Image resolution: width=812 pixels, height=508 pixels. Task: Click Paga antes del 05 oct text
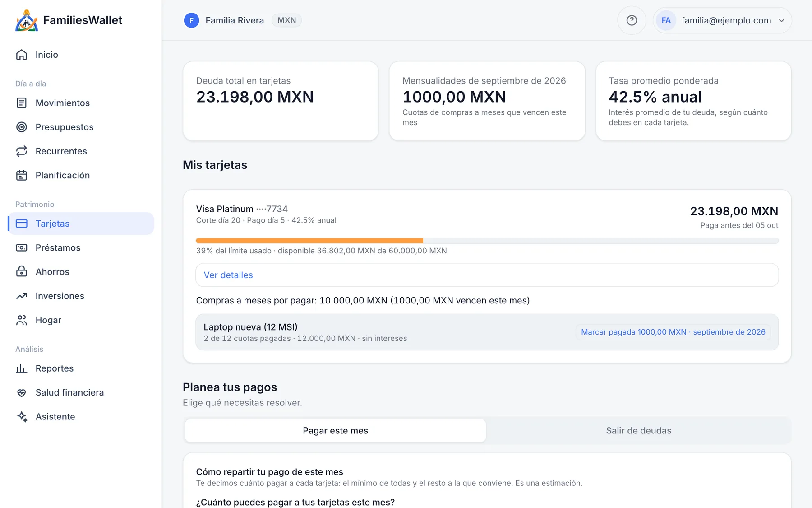[x=739, y=225]
